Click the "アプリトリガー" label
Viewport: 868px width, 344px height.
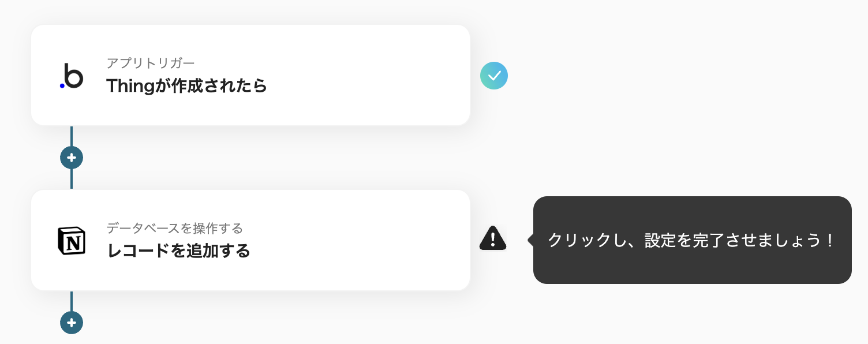pyautogui.click(x=151, y=63)
